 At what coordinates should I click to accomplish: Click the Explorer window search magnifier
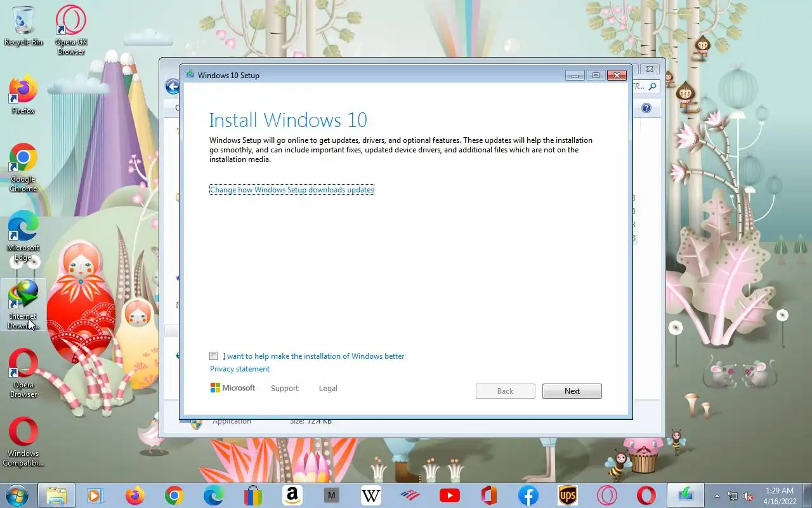pos(652,86)
